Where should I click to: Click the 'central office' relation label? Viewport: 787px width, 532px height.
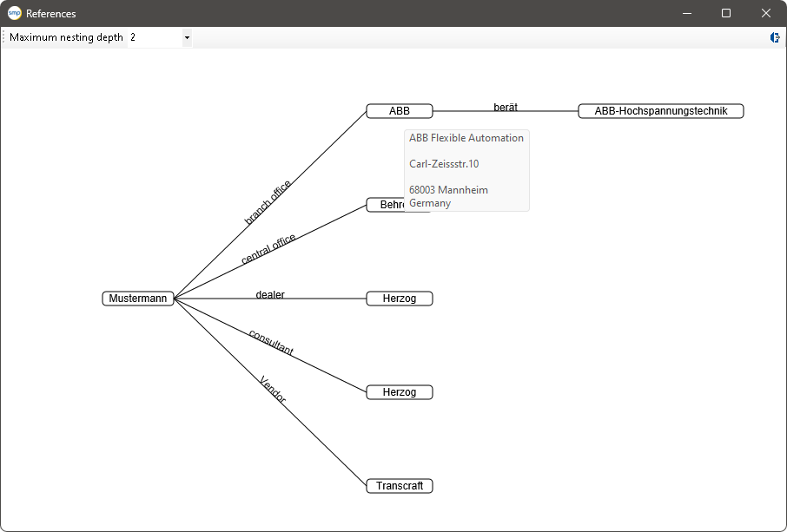click(x=268, y=249)
